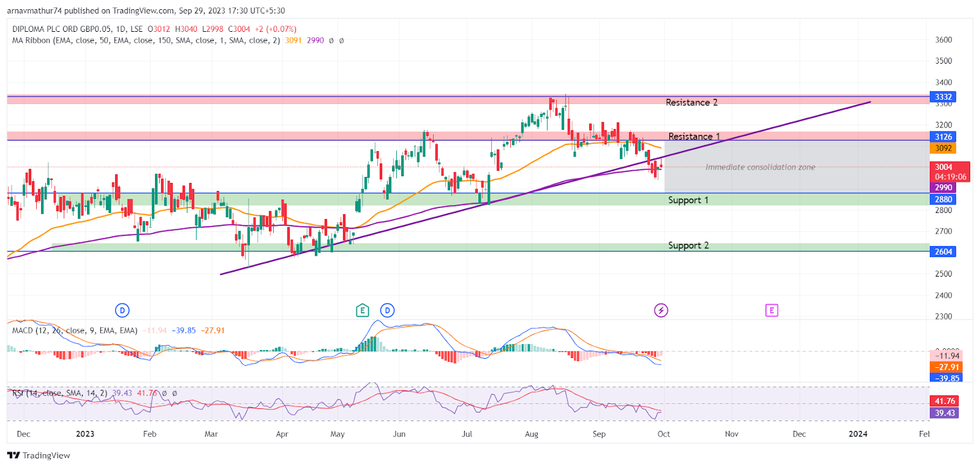Click the TradingView logo at bottom left
980x467 pixels.
click(x=39, y=455)
